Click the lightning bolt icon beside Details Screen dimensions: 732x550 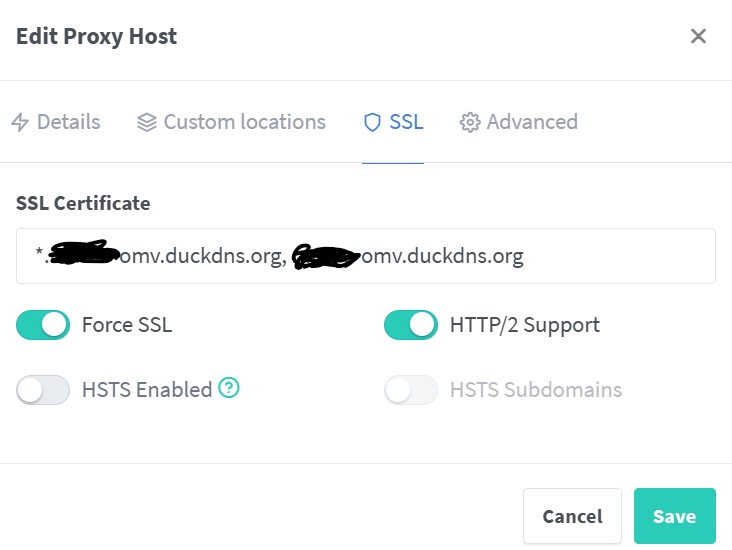coord(20,122)
